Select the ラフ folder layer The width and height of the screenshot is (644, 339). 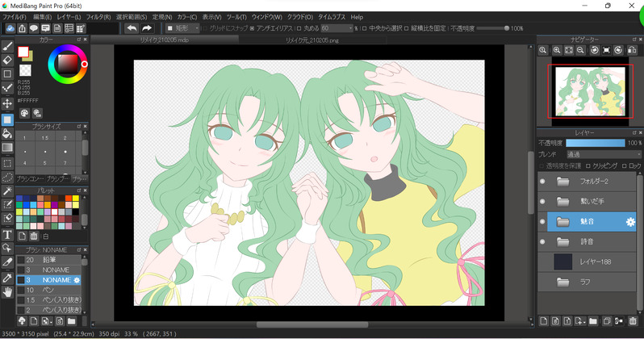pos(587,282)
